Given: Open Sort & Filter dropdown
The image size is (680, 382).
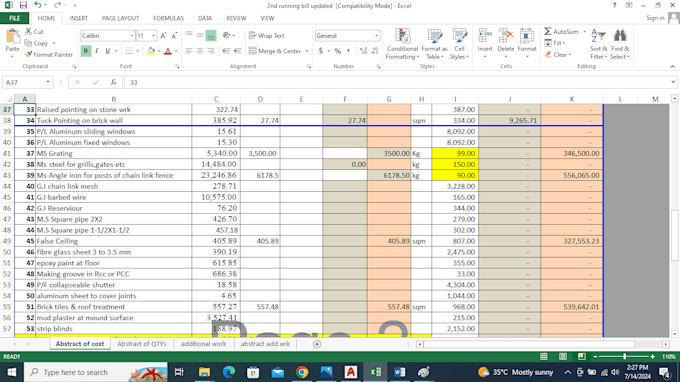Looking at the screenshot, I should [x=598, y=45].
